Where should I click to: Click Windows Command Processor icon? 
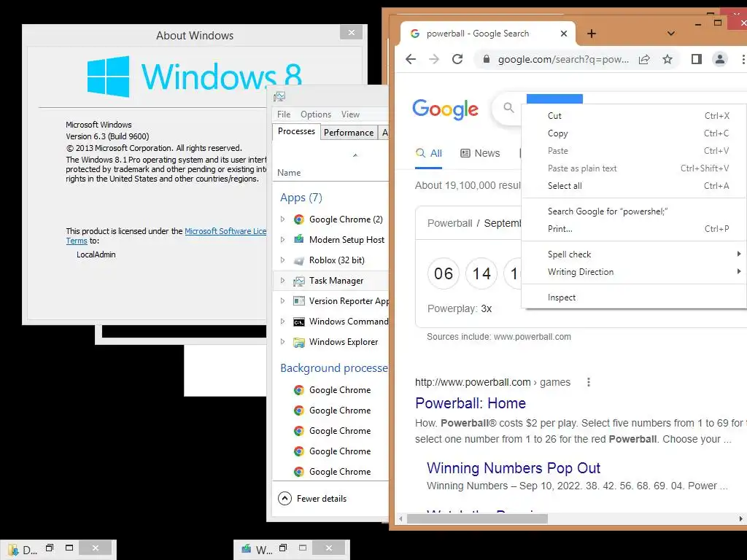tap(298, 322)
